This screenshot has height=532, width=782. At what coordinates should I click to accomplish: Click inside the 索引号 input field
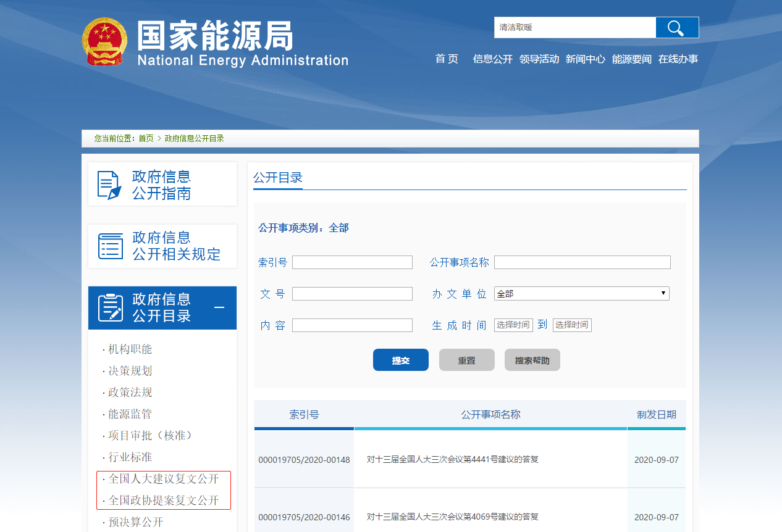[352, 262]
